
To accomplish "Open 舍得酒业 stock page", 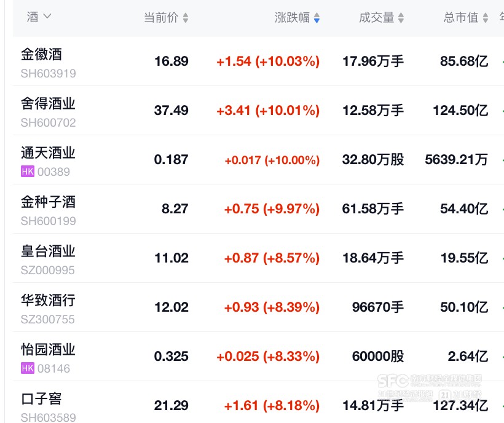I will point(48,103).
